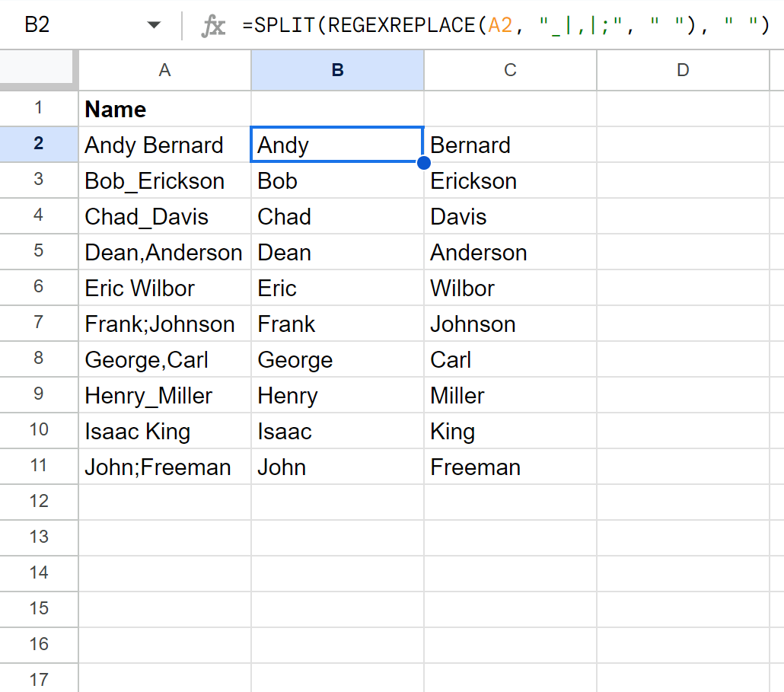Click cell 'Isaac King'
Viewport: 784px width, 692px height.
point(164,431)
